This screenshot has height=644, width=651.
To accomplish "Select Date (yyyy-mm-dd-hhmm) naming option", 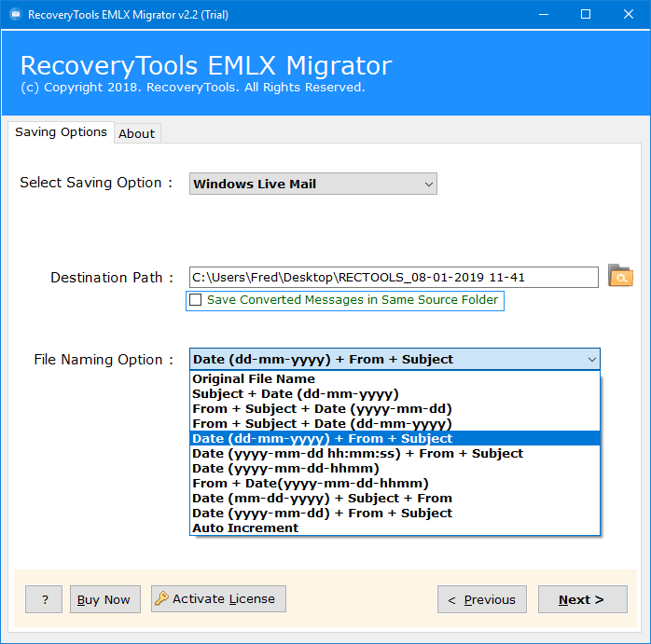I will (x=395, y=469).
